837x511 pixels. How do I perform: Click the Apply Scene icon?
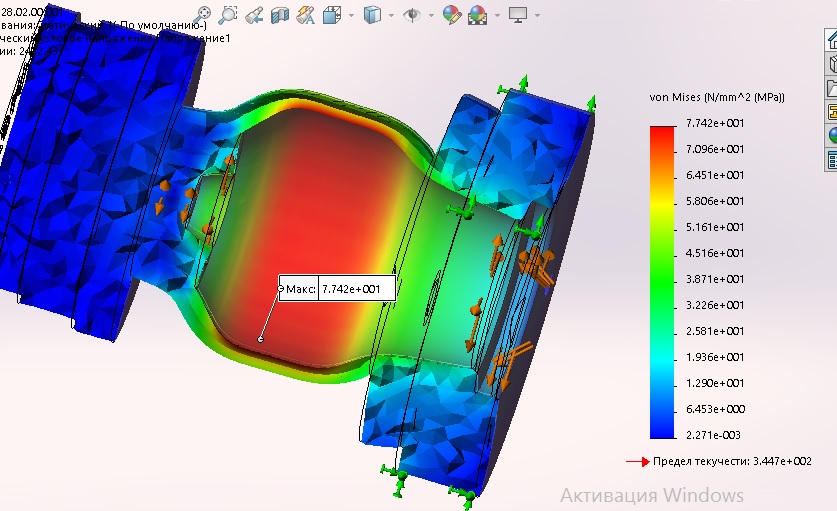click(x=477, y=15)
